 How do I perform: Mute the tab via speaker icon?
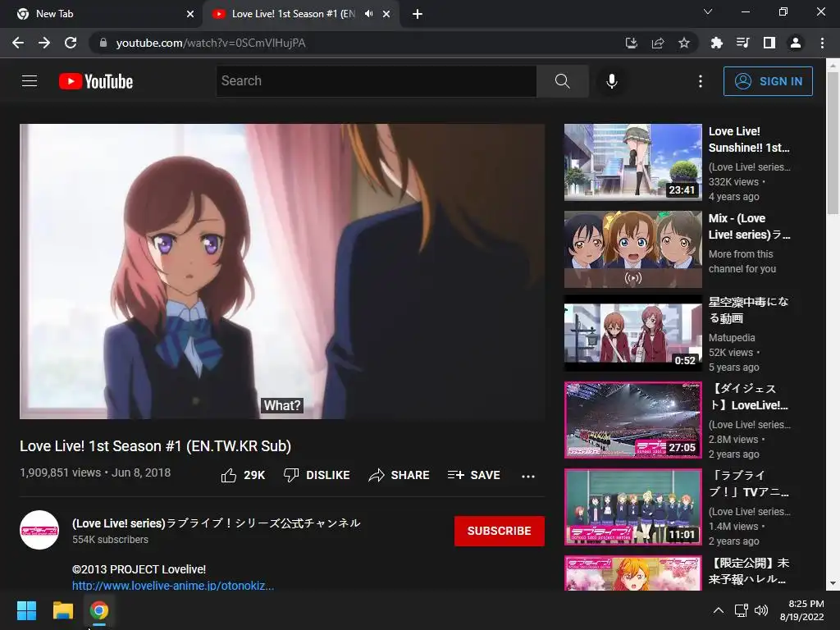click(x=368, y=14)
